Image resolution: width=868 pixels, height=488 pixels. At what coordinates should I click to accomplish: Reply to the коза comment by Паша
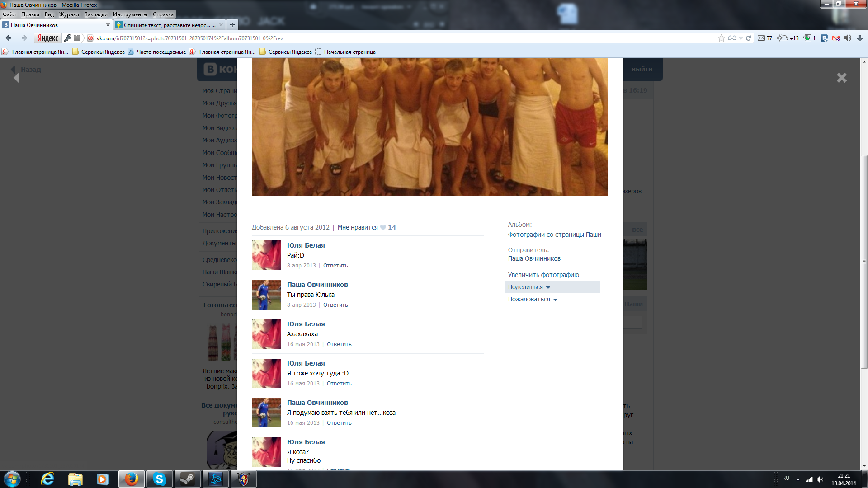pos(339,423)
